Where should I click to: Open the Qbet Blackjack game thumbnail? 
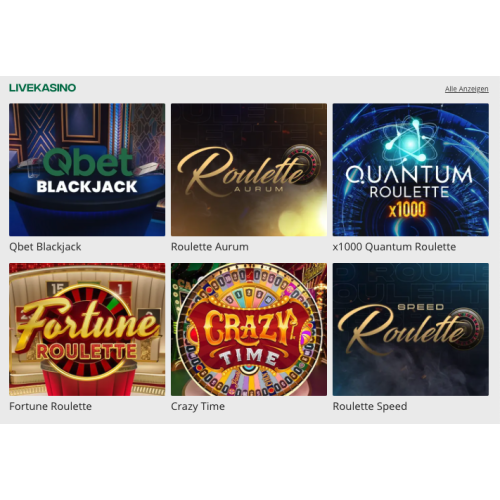point(87,170)
